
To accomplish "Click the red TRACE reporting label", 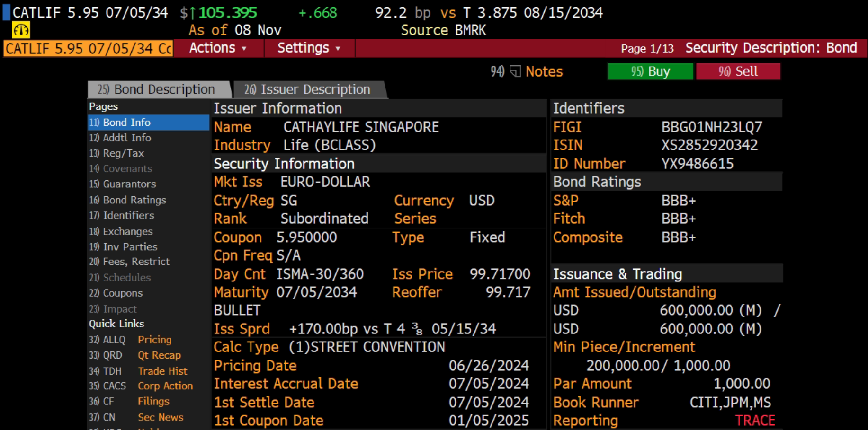I will (x=755, y=421).
